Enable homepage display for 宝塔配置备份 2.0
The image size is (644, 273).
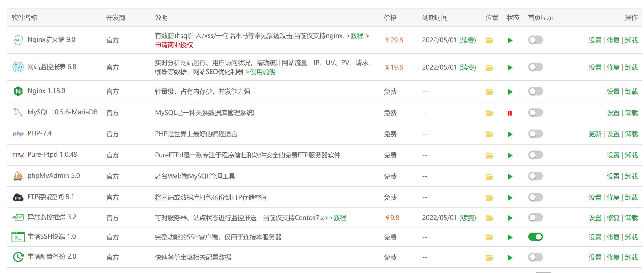536,257
